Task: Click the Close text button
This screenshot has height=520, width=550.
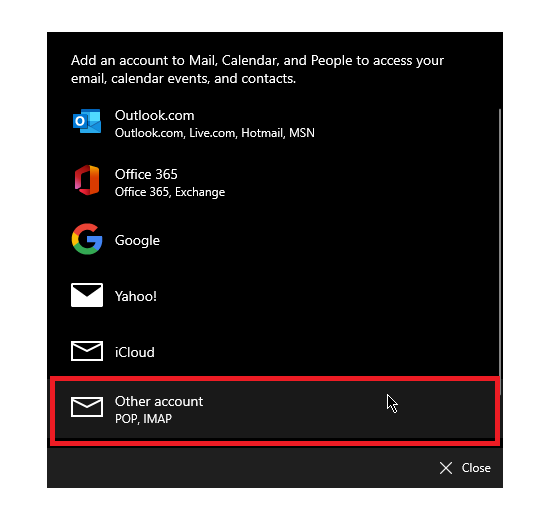Action: click(476, 468)
